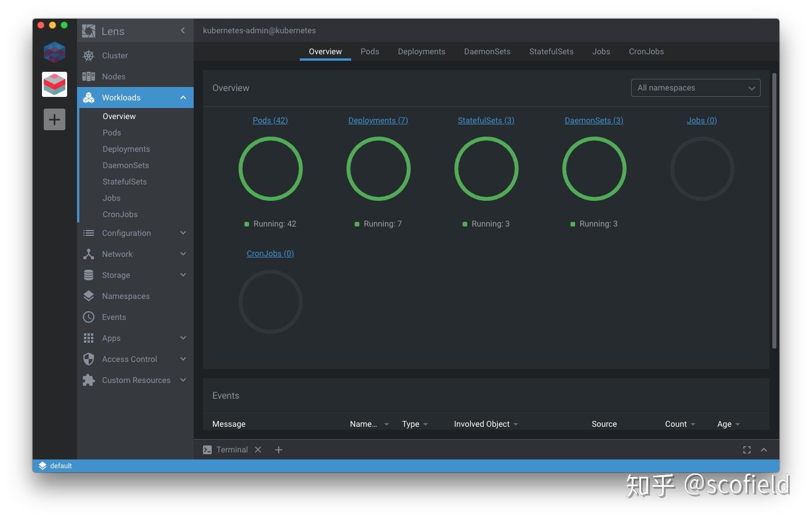Collapse the sidebar with the top chevron
812x519 pixels.
click(x=183, y=30)
